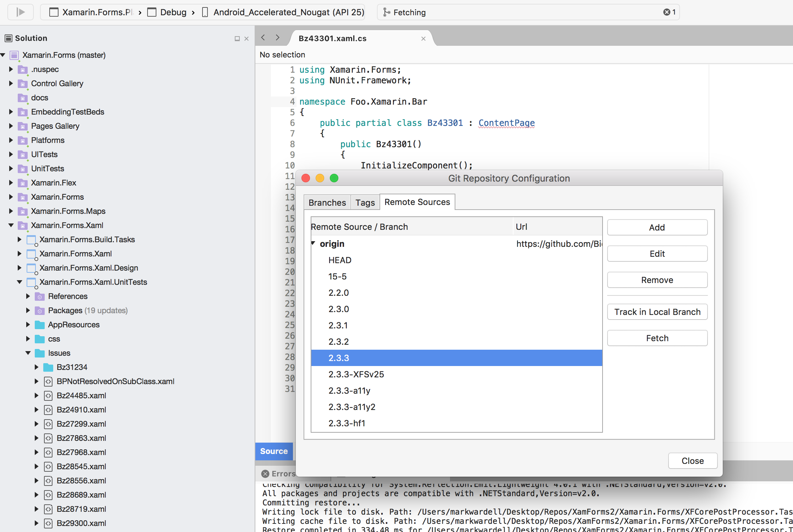Image resolution: width=793 pixels, height=532 pixels.
Task: Close the Bz43301.xaml.cs tab
Action: [x=423, y=39]
